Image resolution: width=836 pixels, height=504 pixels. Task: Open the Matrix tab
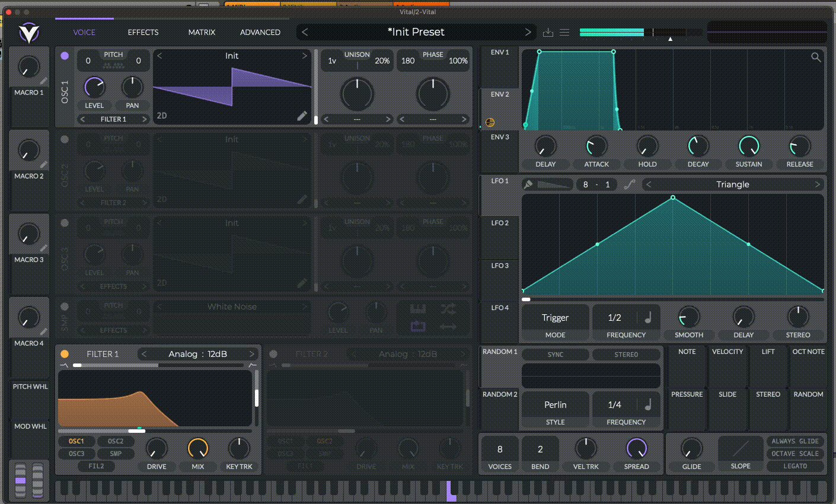pyautogui.click(x=202, y=33)
